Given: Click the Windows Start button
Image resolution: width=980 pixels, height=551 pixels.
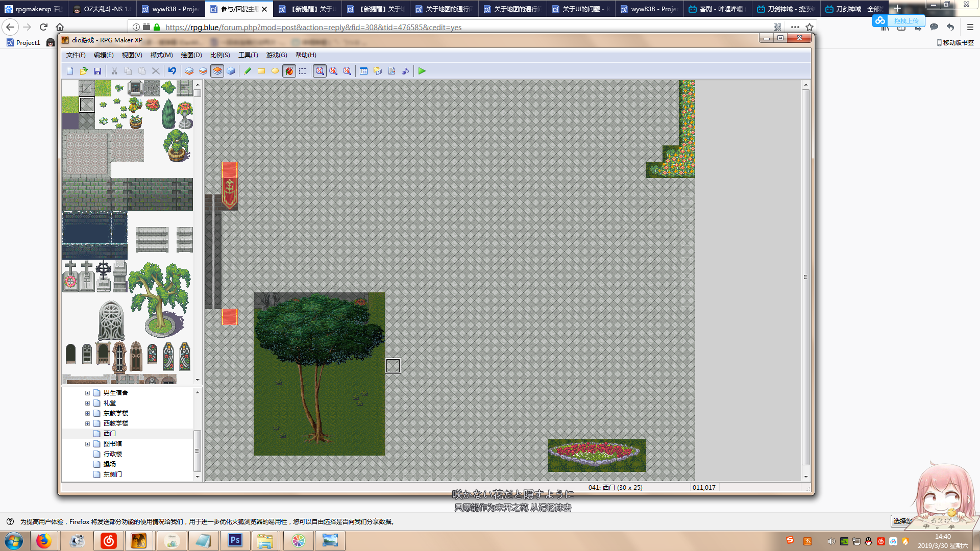Looking at the screenshot, I should [x=14, y=540].
